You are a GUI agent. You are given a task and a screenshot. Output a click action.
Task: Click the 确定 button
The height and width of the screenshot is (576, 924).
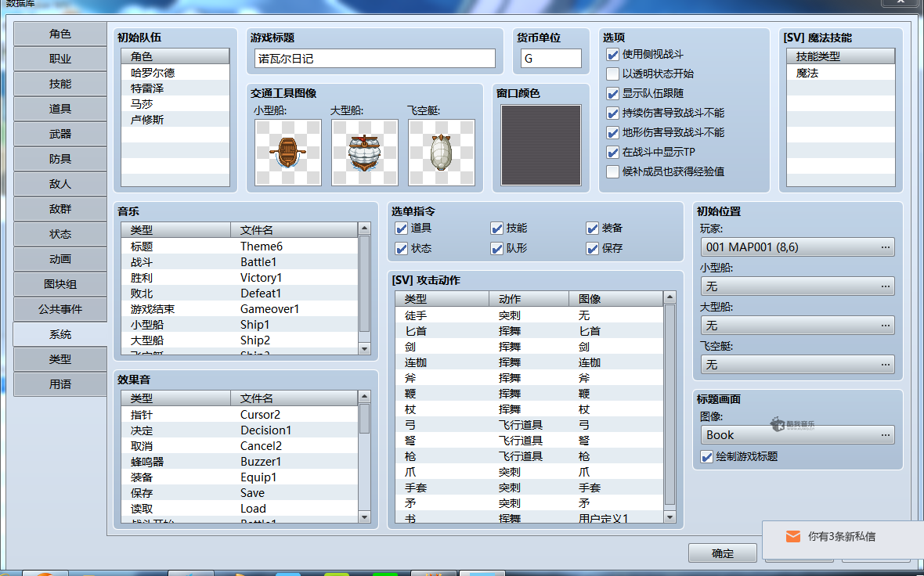[723, 553]
